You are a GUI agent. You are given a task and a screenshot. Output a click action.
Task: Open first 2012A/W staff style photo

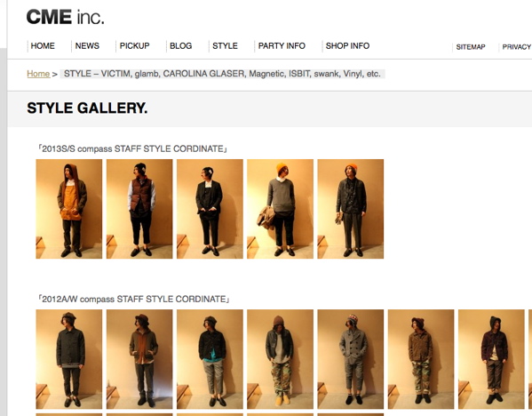click(69, 359)
